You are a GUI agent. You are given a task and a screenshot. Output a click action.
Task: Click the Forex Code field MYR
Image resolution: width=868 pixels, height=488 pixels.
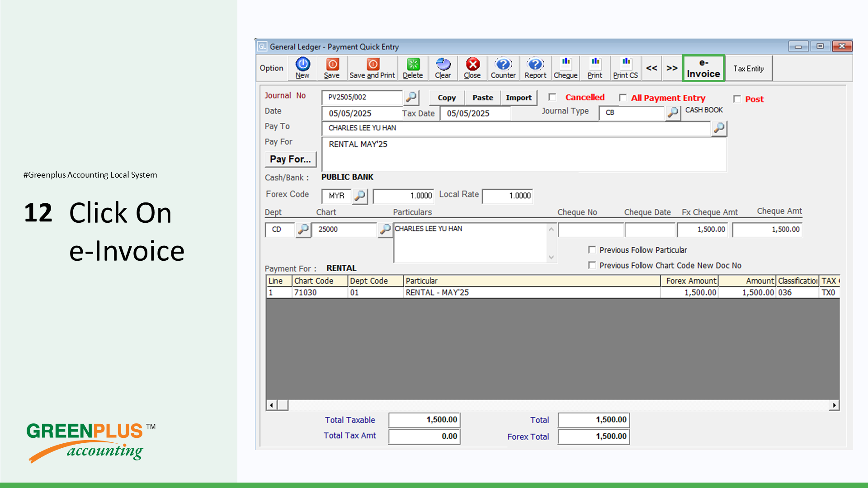(337, 196)
